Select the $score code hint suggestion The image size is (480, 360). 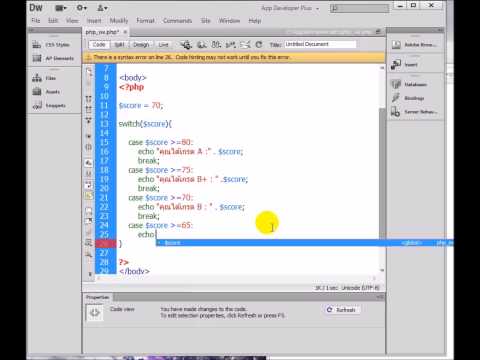pos(305,243)
